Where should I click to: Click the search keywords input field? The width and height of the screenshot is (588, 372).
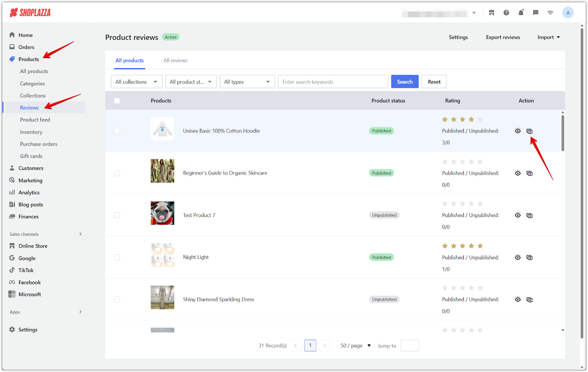point(333,82)
